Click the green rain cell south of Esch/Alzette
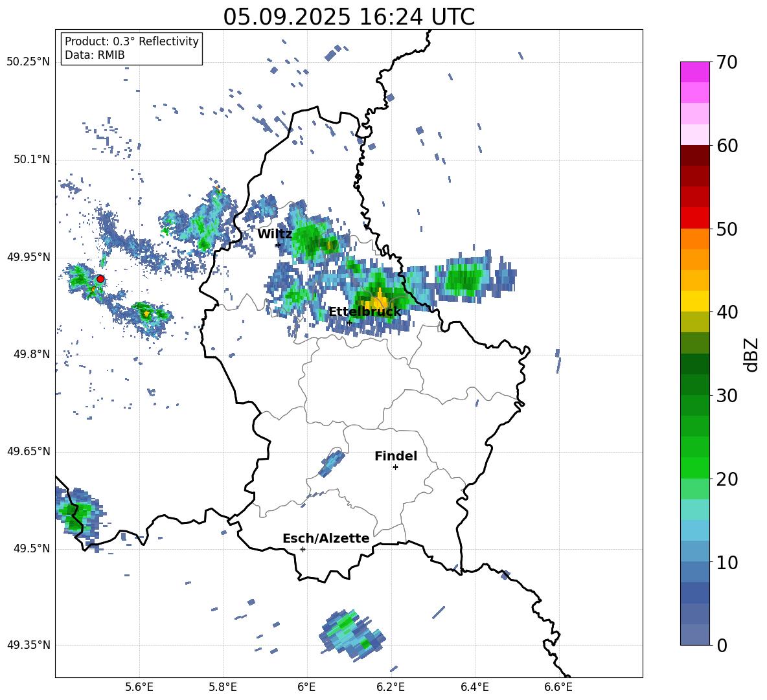767x700 pixels. [352, 634]
